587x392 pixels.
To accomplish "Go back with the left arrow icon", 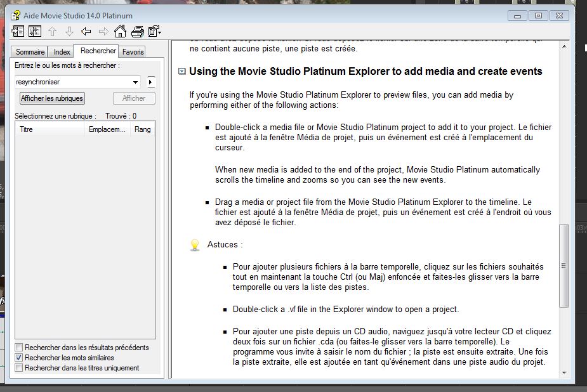I will 86,31.
